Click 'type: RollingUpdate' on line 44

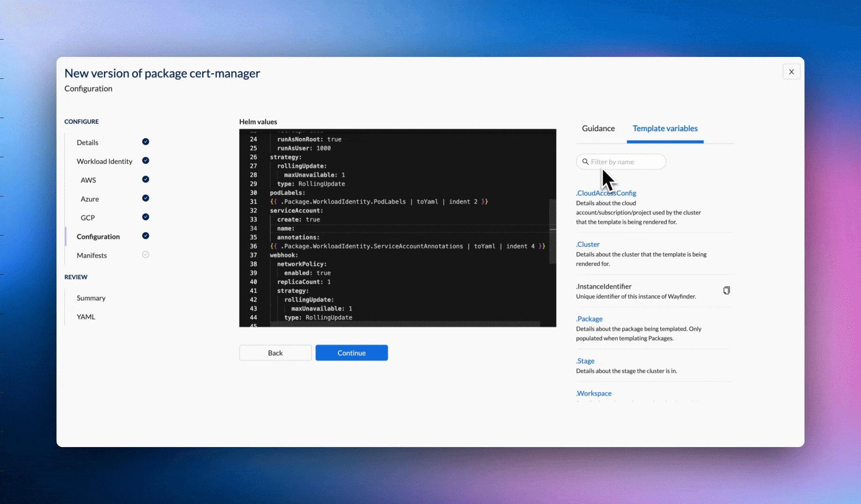click(318, 317)
